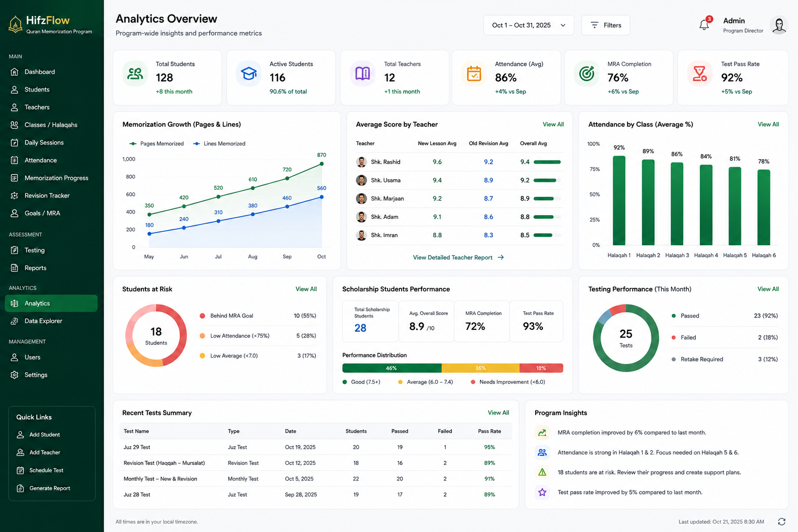Toggle Lines Memorized legend item
798x532 pixels.
(x=219, y=144)
